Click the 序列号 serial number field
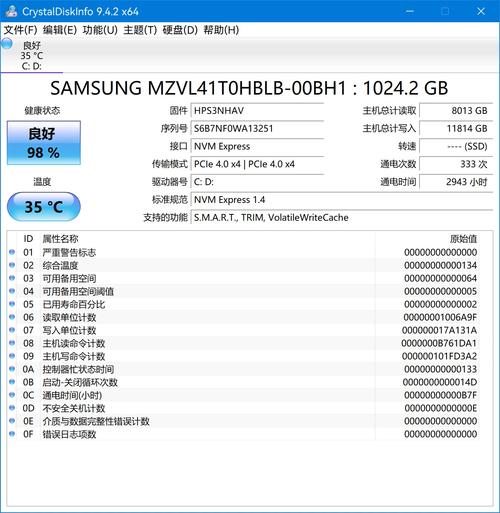This screenshot has width=500, height=513. coord(257,129)
